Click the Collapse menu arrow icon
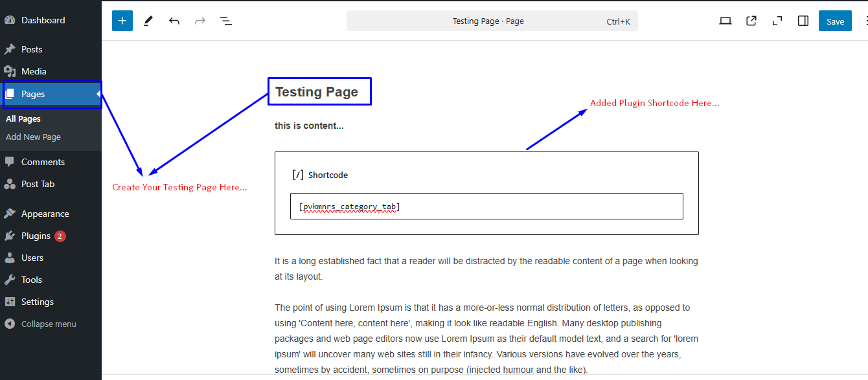This screenshot has height=380, width=868. tap(10, 324)
